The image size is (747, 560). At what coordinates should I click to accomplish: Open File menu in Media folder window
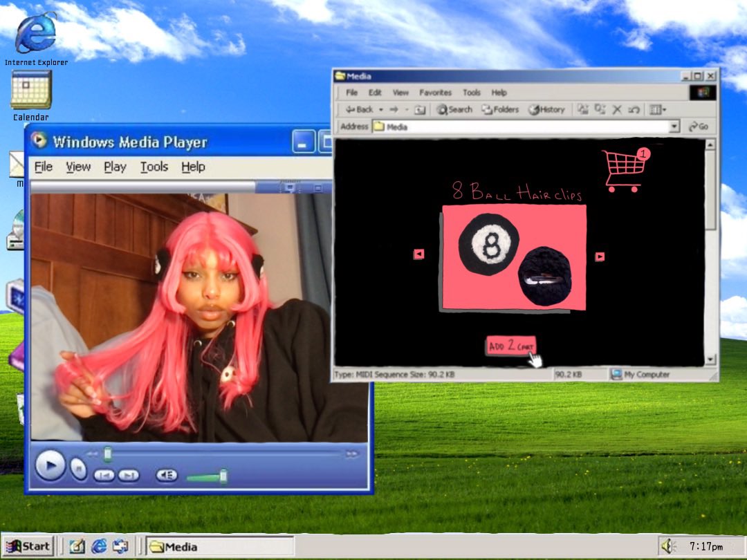(x=351, y=93)
